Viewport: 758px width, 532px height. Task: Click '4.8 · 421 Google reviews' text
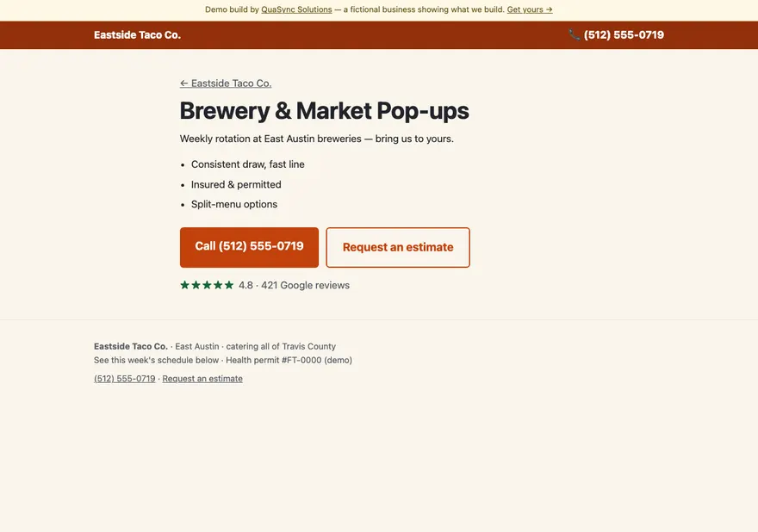[x=294, y=285]
